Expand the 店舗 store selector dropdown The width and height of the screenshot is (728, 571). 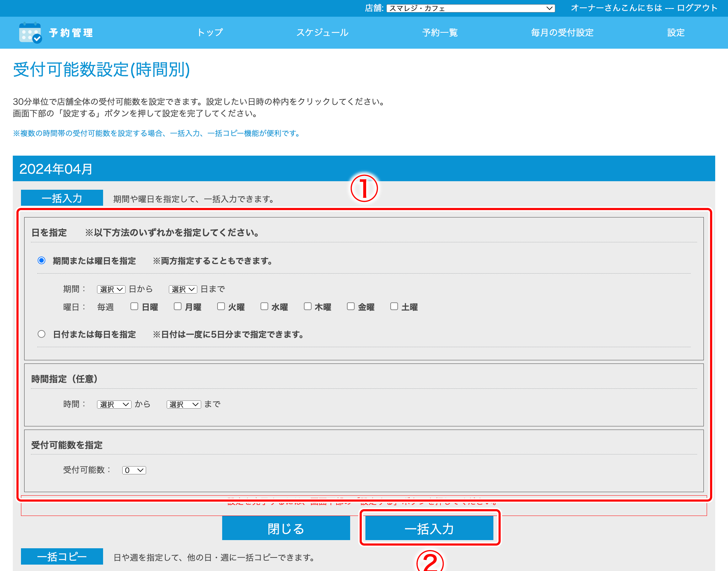click(x=470, y=8)
